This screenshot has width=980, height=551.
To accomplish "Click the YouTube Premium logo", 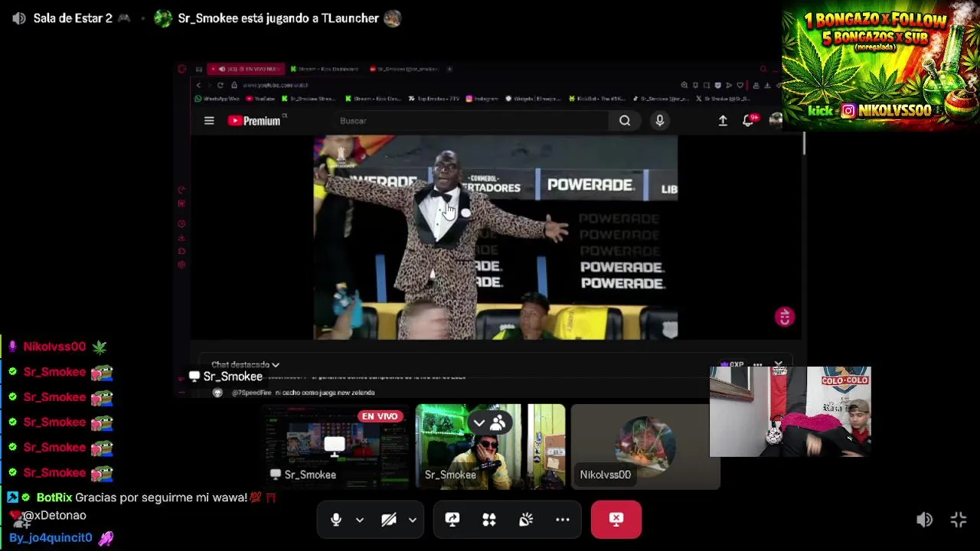I will [x=256, y=120].
